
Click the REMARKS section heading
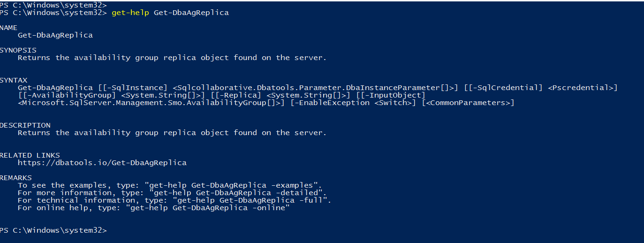tap(15, 178)
